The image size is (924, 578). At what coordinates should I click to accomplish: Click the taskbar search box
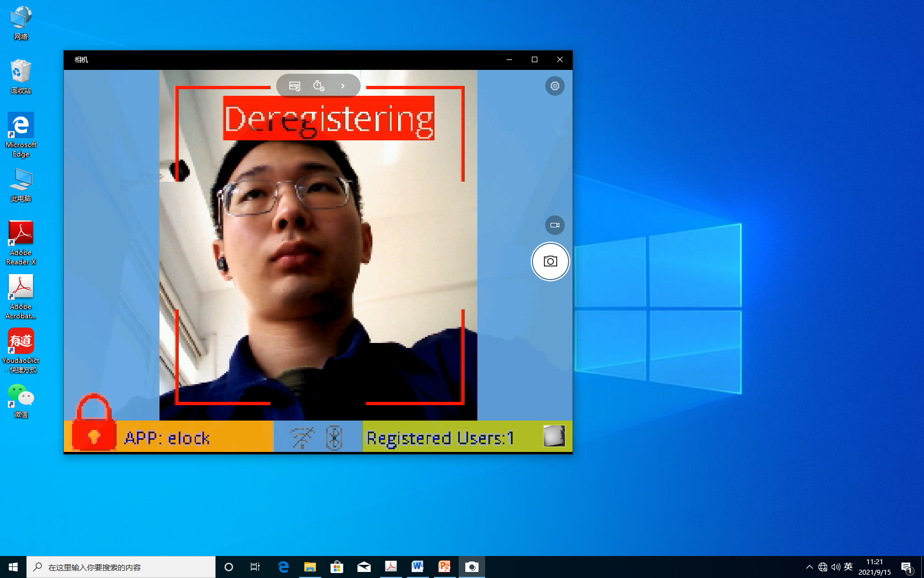click(x=121, y=567)
